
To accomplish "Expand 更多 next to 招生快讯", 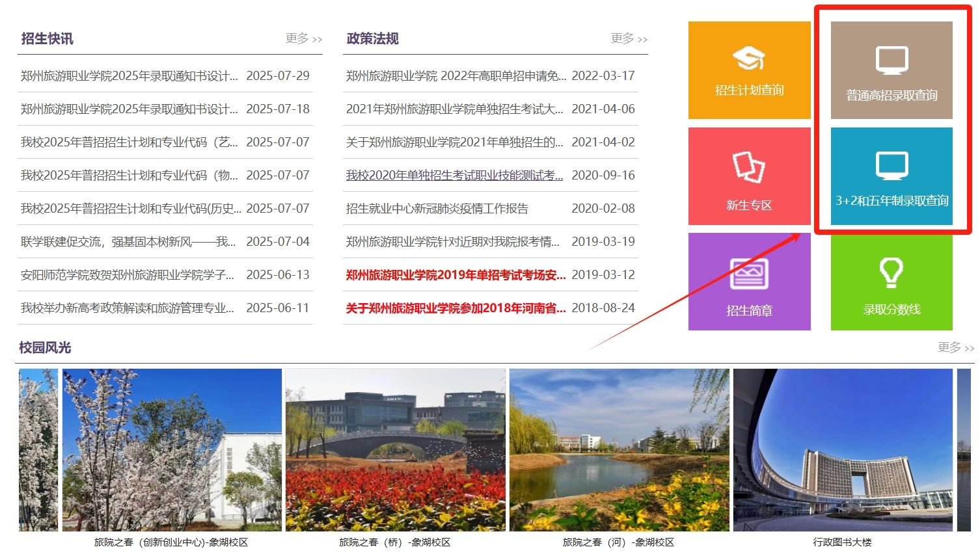I will pos(303,39).
